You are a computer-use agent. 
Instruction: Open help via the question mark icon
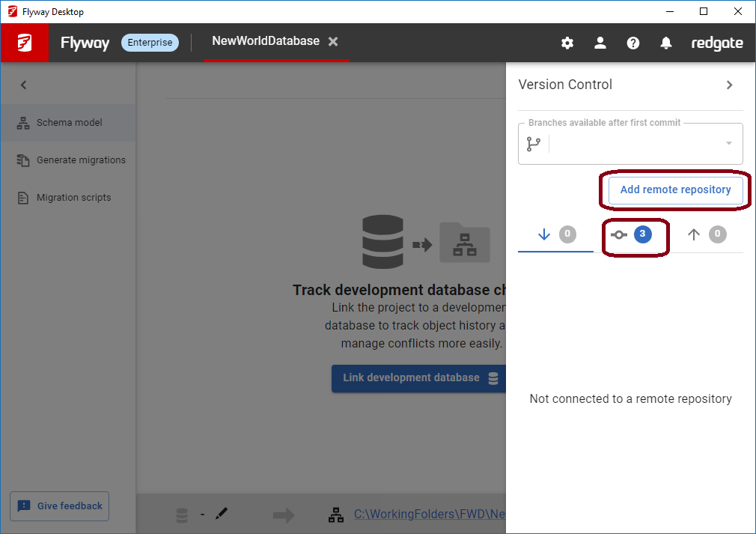click(x=633, y=43)
